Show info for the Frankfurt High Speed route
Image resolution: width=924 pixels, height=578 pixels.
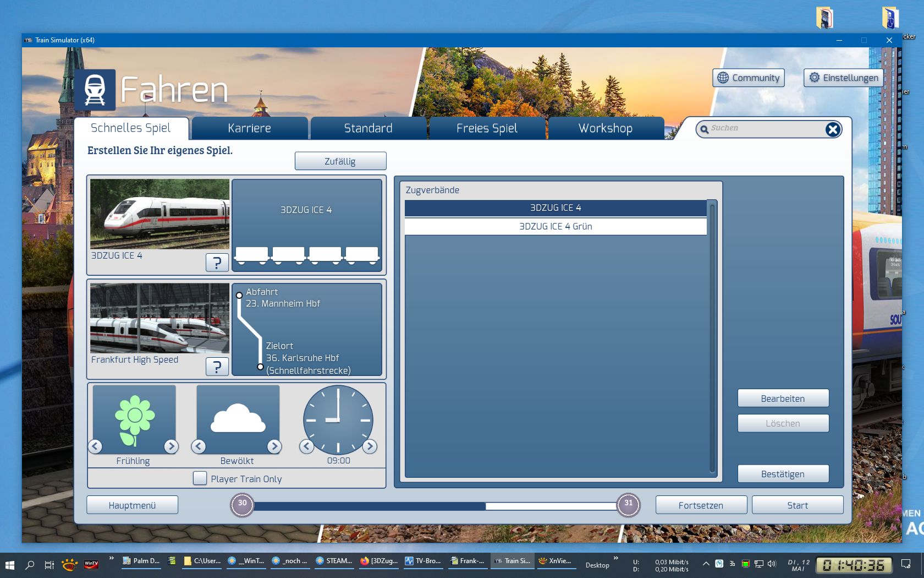(217, 367)
